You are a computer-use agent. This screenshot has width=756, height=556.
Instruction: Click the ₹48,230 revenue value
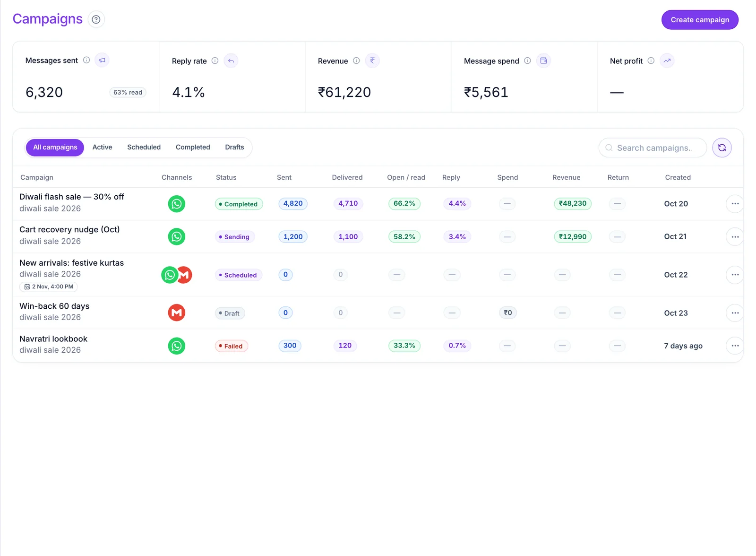click(x=573, y=204)
